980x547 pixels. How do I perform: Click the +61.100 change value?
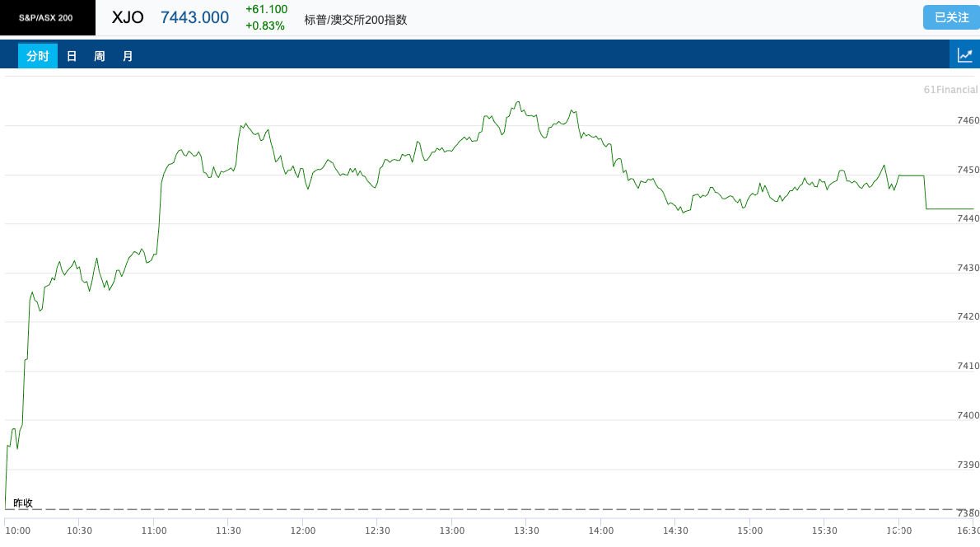point(266,9)
